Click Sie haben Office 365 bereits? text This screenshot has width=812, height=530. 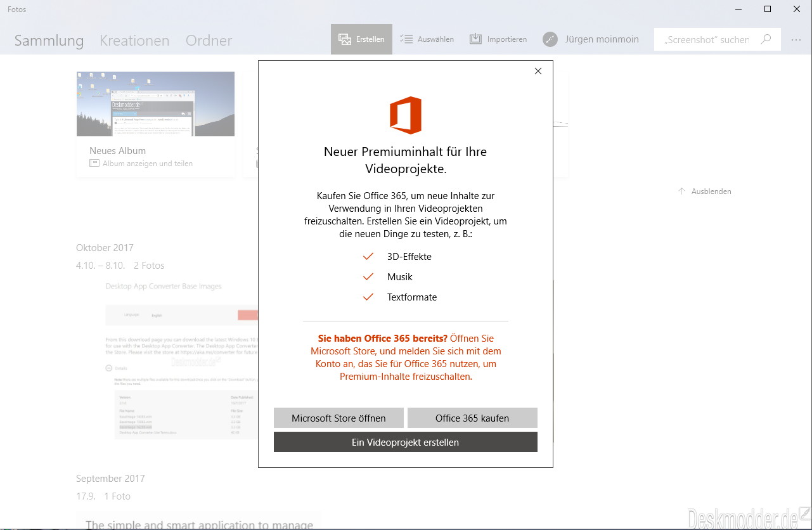(382, 339)
